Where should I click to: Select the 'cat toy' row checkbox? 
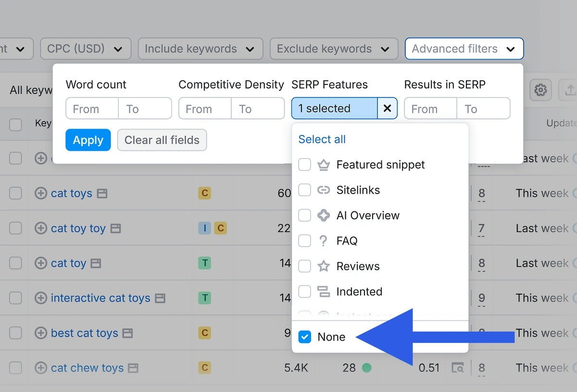click(x=16, y=263)
